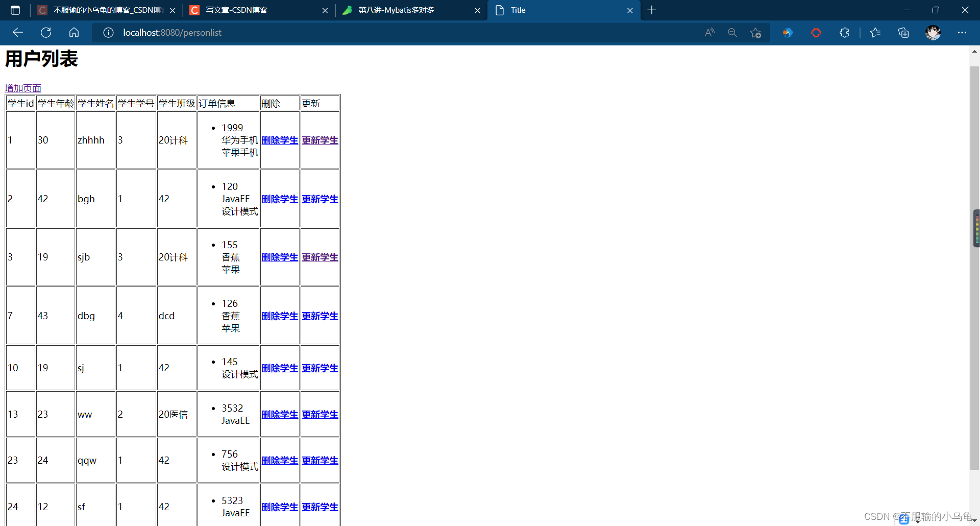Screen dimensions: 980x526
Task: Open a new tab with plus button
Action: coord(652,10)
